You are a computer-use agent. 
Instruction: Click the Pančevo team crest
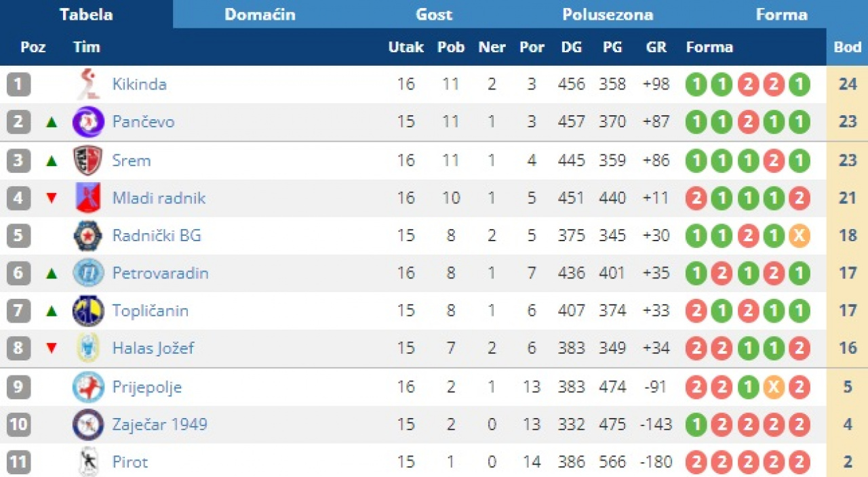coord(88,122)
